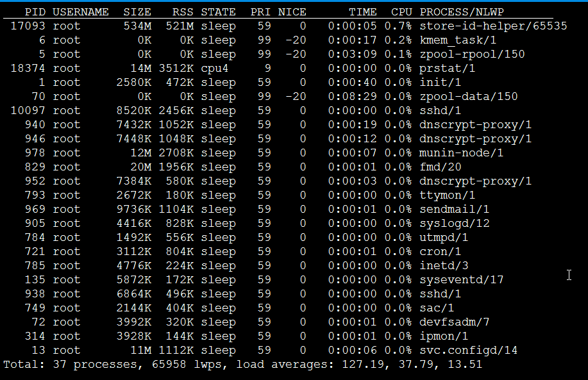The height and width of the screenshot is (380, 588).
Task: Click PID 10097 of sshd
Action: (x=28, y=111)
